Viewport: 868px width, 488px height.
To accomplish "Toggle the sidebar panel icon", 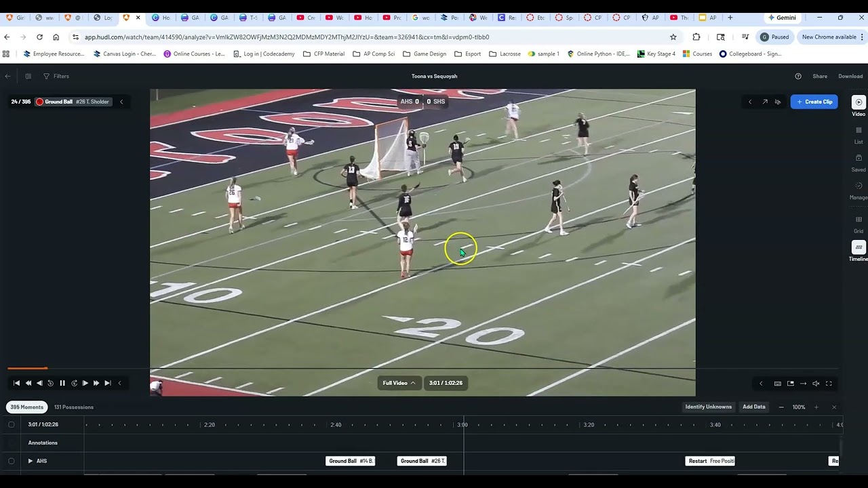I will [28, 77].
